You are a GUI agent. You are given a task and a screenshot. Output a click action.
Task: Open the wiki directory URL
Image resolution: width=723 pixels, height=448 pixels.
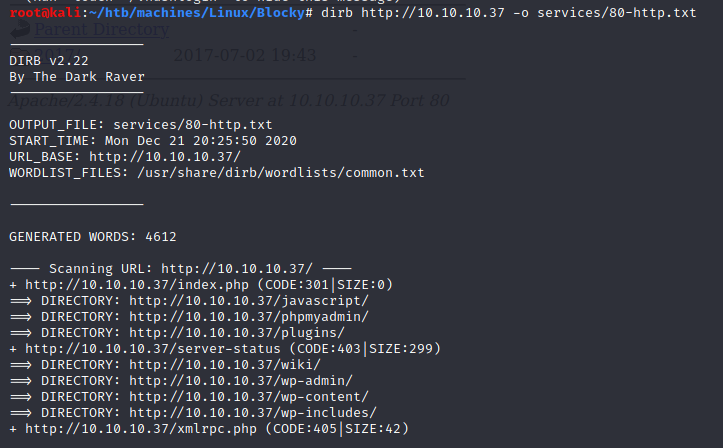(x=224, y=365)
